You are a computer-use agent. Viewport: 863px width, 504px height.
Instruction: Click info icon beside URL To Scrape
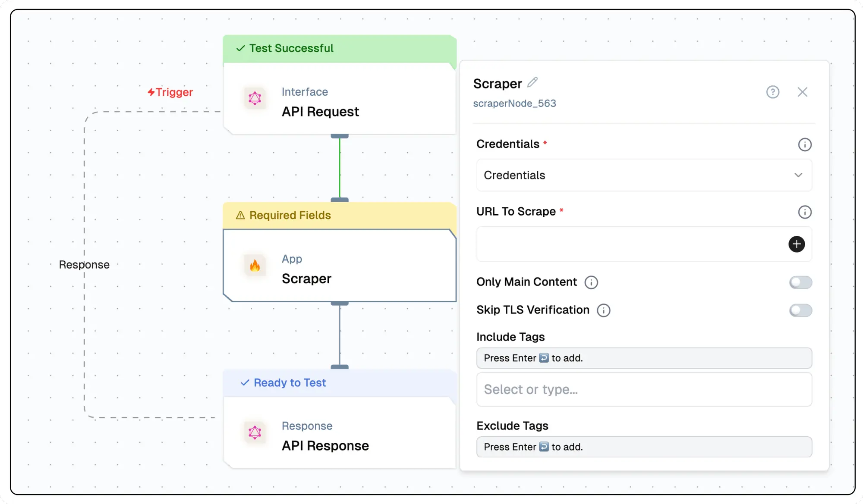click(804, 212)
